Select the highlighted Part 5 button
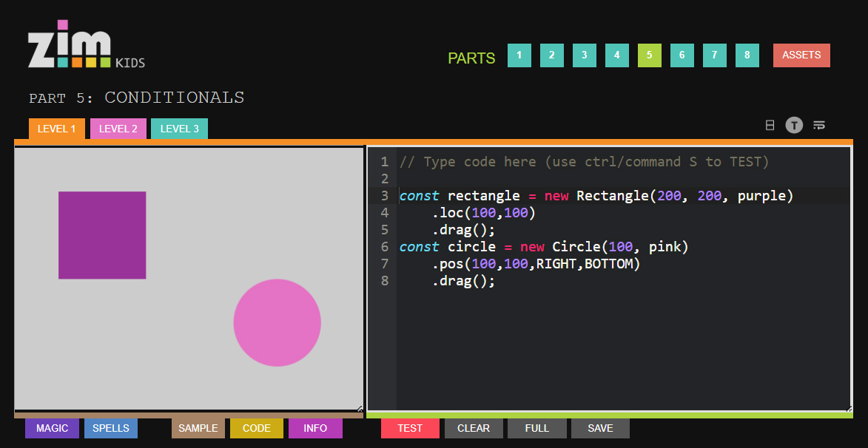This screenshot has height=448, width=868. click(650, 55)
